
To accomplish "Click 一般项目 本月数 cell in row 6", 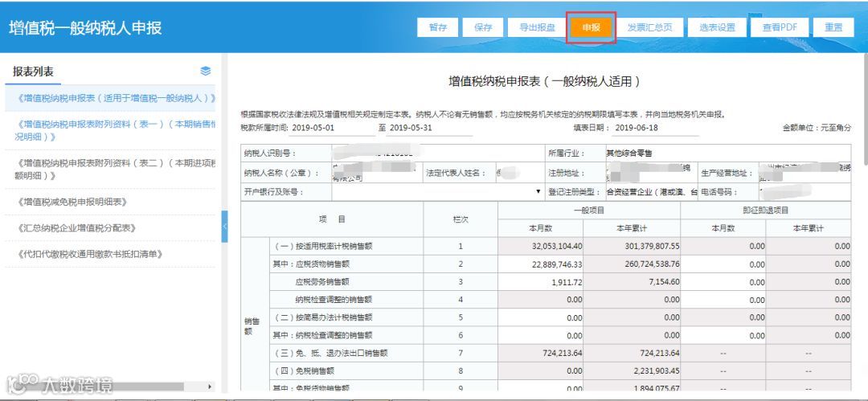I will pyautogui.click(x=541, y=335).
